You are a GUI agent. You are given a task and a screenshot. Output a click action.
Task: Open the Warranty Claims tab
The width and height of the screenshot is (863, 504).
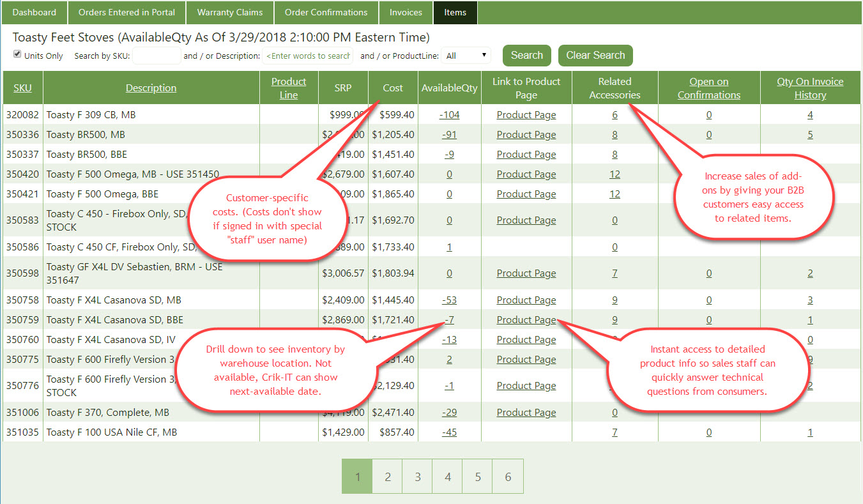pos(230,12)
